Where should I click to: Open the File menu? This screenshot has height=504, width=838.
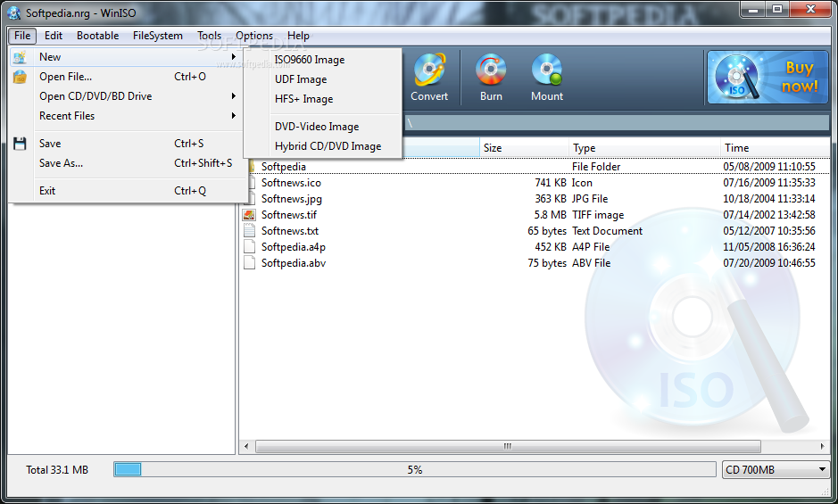coord(22,36)
